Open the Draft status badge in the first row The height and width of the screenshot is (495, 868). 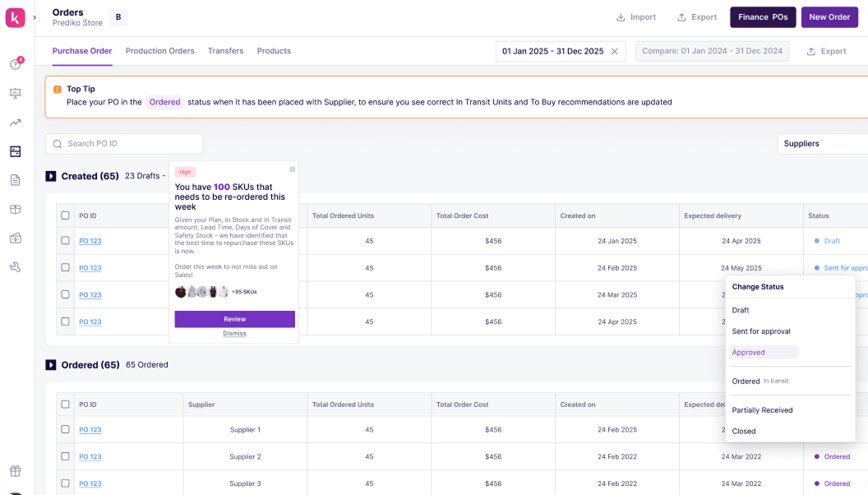pos(827,241)
